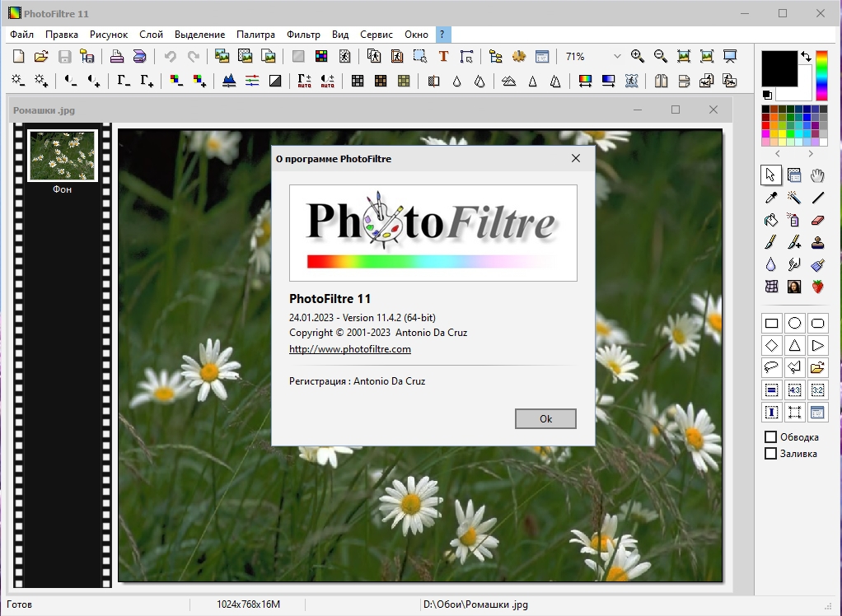Open the Выделение menu

click(x=199, y=35)
